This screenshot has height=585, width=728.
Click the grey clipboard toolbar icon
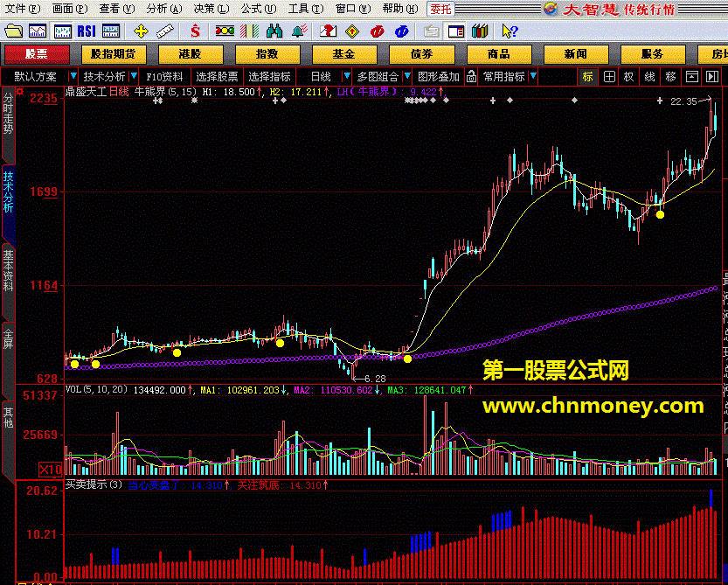click(x=432, y=31)
